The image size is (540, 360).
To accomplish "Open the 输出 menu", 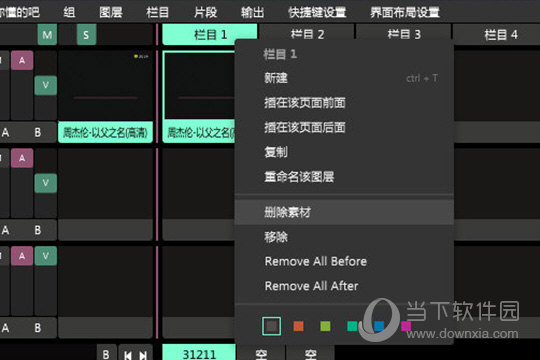I will point(252,12).
